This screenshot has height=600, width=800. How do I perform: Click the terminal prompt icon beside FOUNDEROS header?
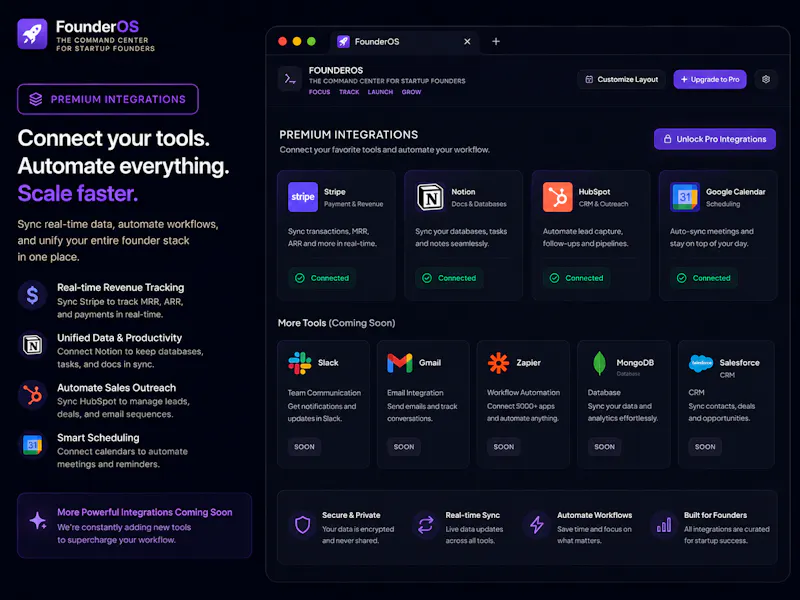(291, 79)
